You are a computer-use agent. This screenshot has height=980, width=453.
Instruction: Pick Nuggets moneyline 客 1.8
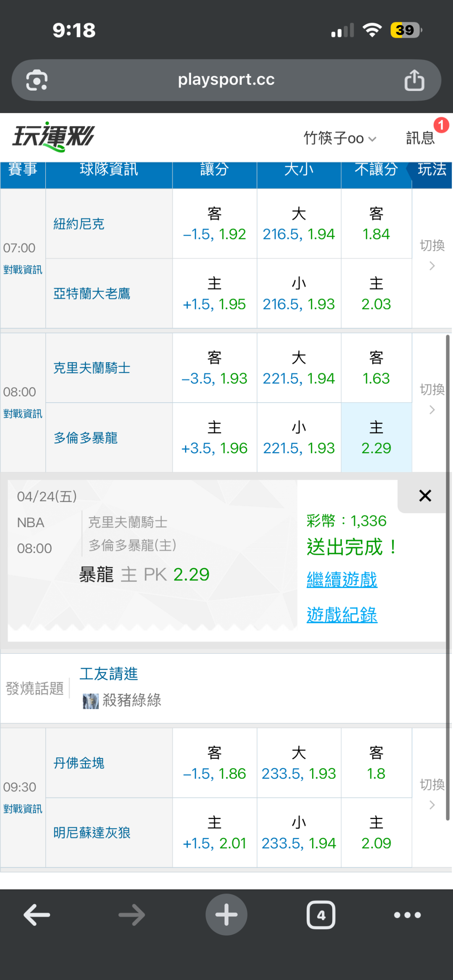376,763
